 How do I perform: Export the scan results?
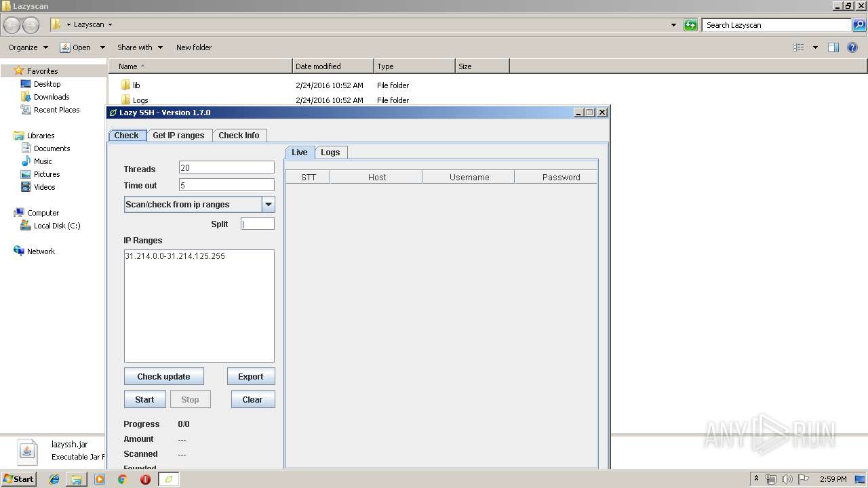pyautogui.click(x=250, y=377)
